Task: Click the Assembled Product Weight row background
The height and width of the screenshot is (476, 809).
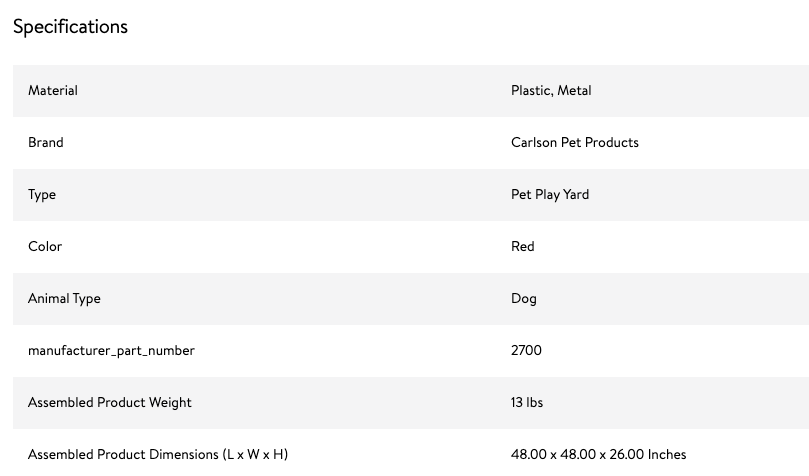Action: click(x=411, y=403)
